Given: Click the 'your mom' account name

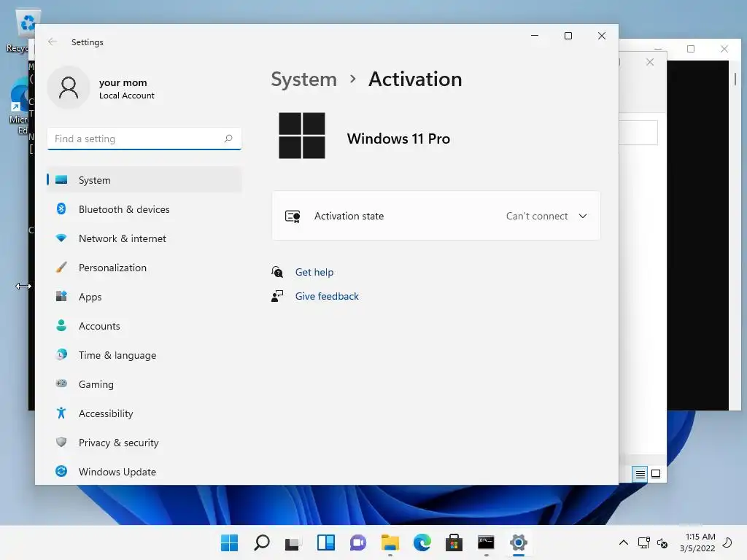Looking at the screenshot, I should coord(123,83).
